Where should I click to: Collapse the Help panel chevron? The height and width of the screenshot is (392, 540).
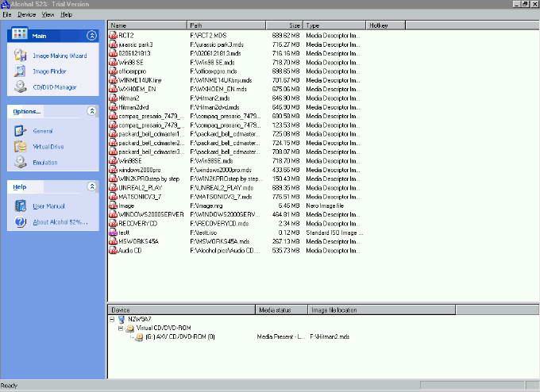point(91,186)
